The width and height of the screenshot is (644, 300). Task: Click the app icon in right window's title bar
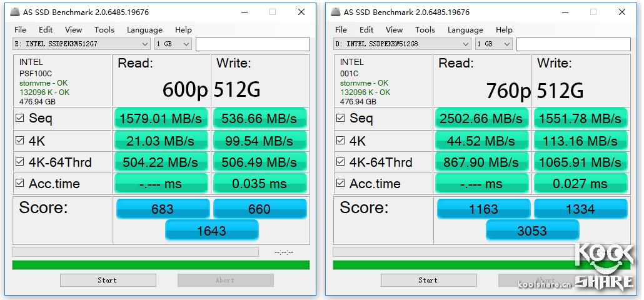coord(336,12)
